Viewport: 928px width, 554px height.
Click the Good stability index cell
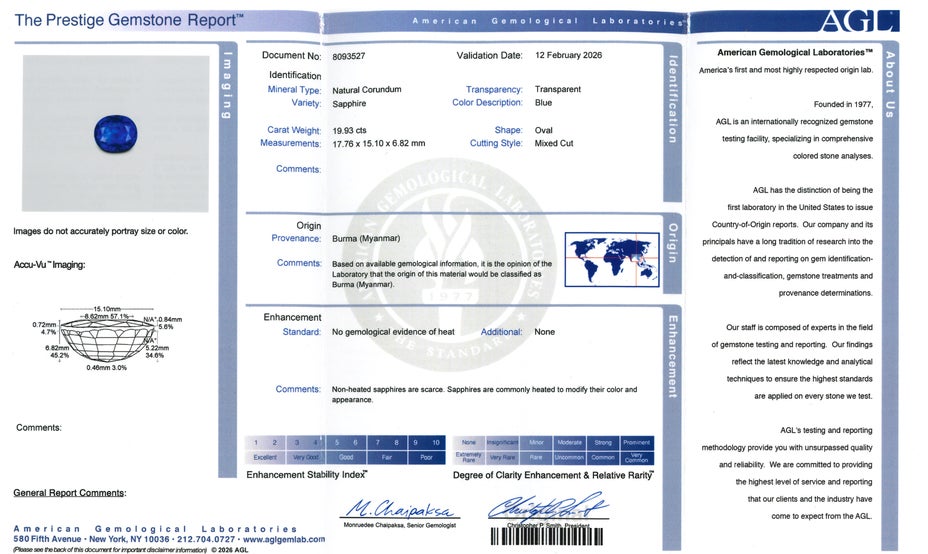pos(346,458)
